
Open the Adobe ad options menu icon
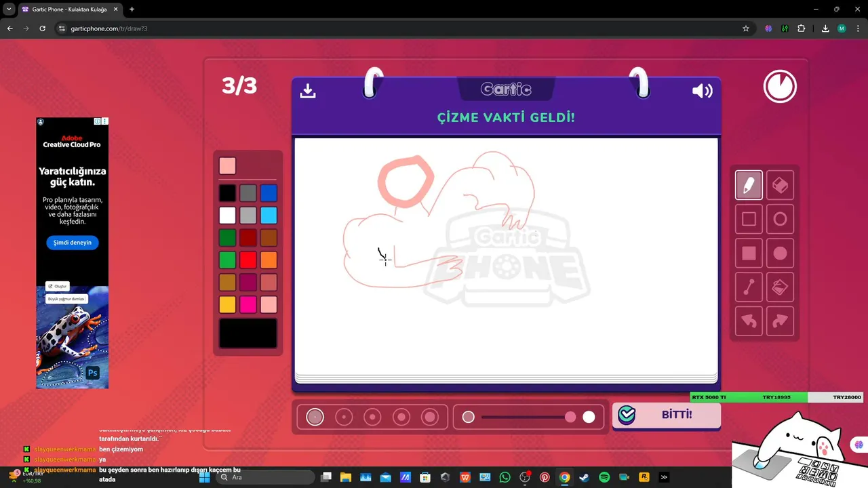pyautogui.click(x=105, y=121)
